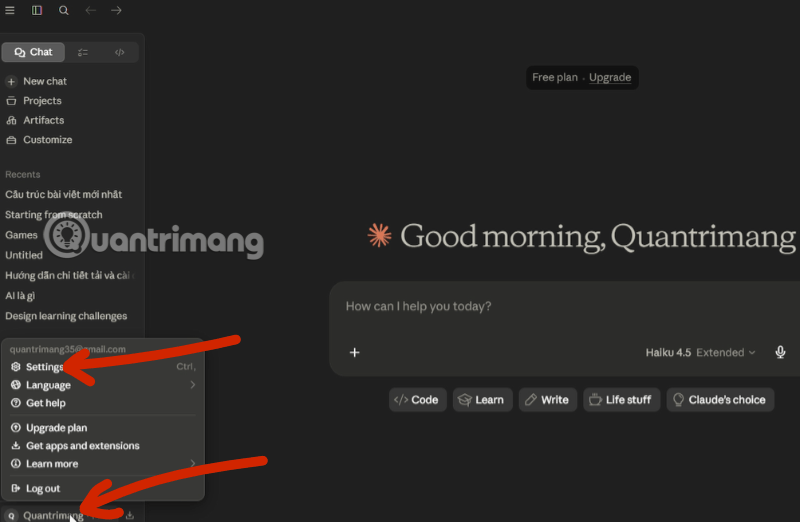This screenshot has height=522, width=800.
Task: Click the Recents section header
Action: coord(22,175)
